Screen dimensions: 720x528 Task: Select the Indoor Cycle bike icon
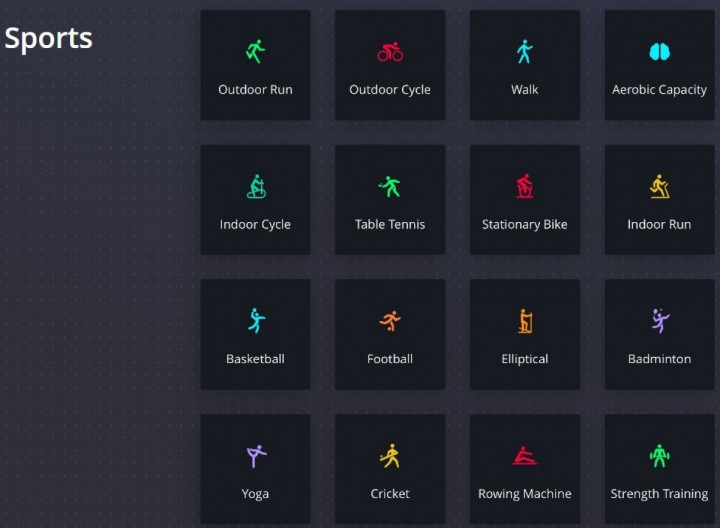(x=255, y=186)
